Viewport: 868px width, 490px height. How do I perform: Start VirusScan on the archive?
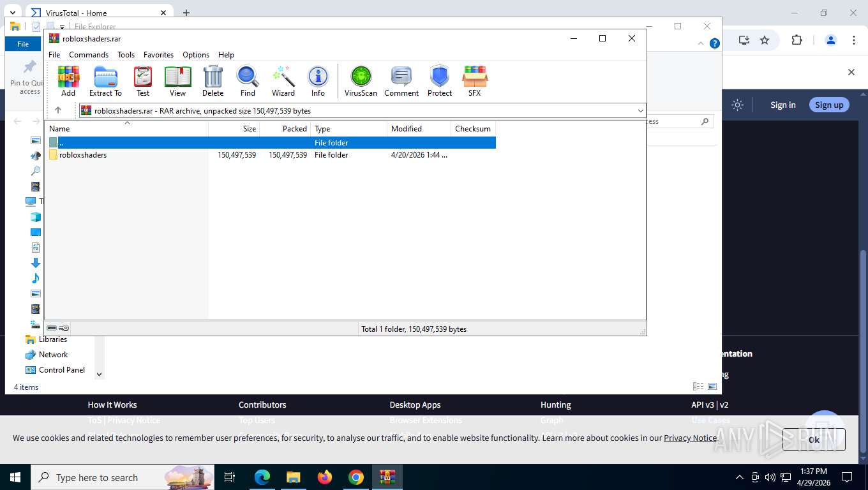click(x=361, y=81)
